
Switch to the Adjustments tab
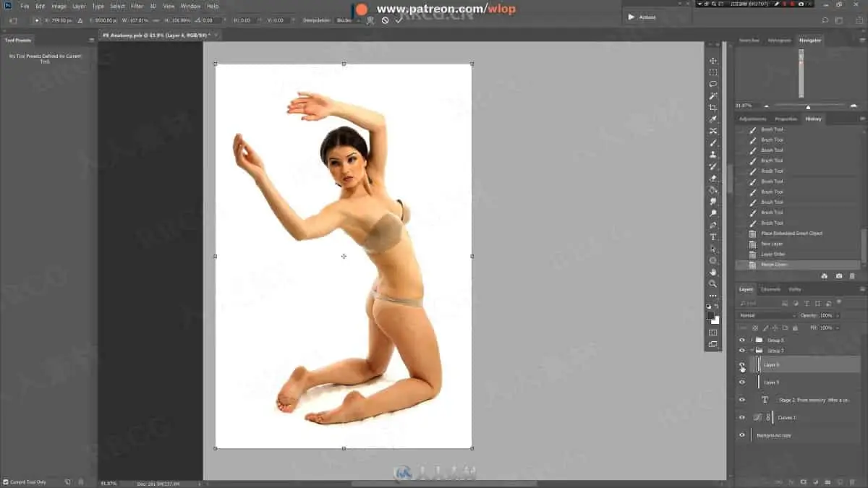point(752,119)
